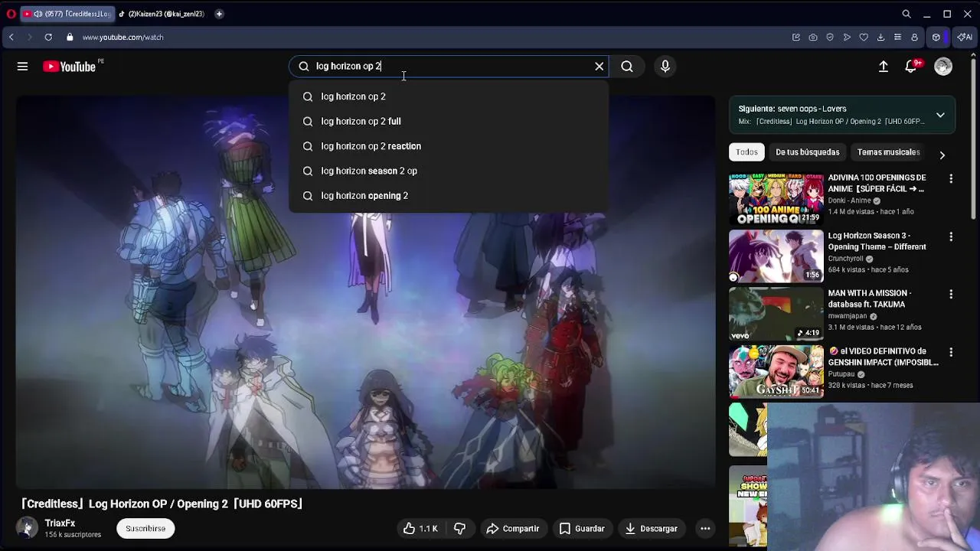Viewport: 980px width, 551px height.
Task: Open YouTube notifications bell
Action: pos(911,67)
